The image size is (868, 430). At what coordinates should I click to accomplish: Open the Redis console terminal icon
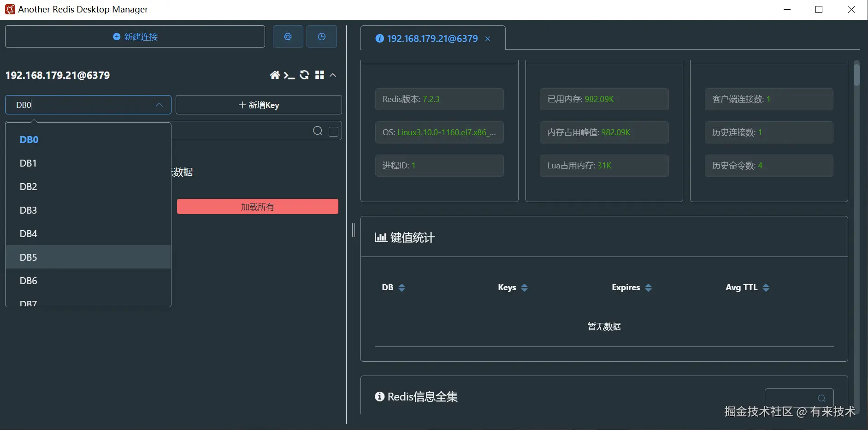[x=289, y=75]
